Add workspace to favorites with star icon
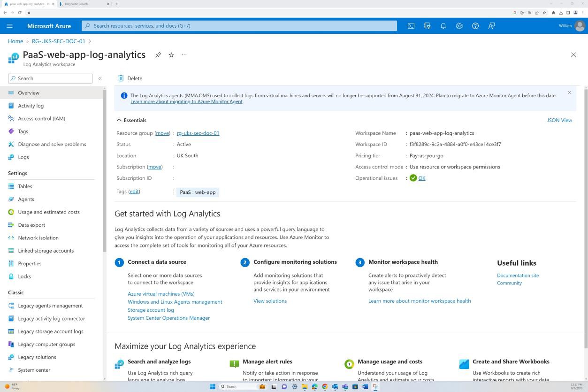The height and width of the screenshot is (392, 588). [x=171, y=54]
